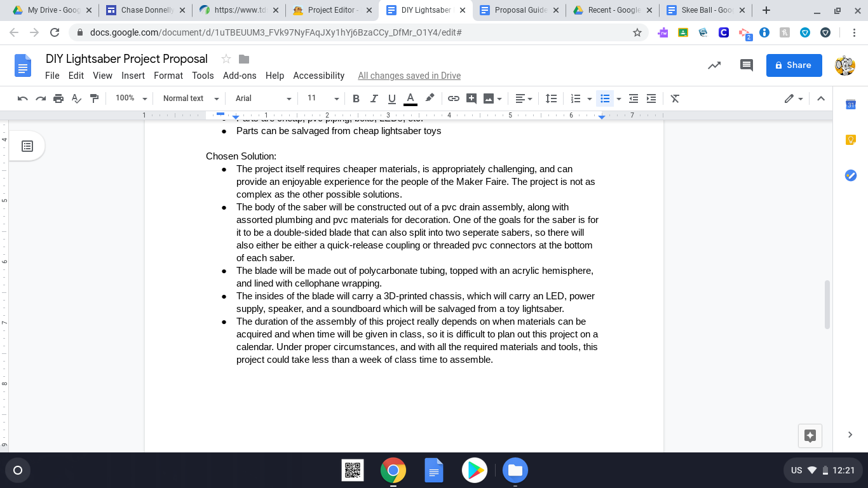Screen dimensions: 868x488
Task: Select the Paint format tool
Action: [94, 98]
